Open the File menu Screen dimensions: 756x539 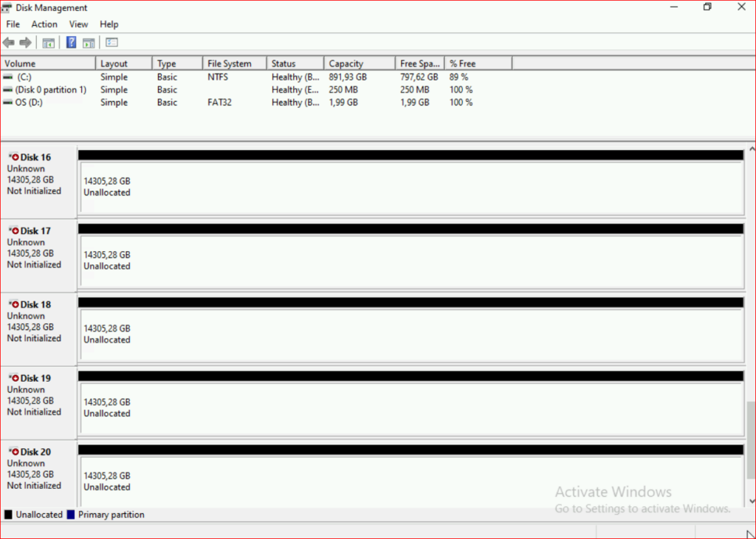point(13,24)
